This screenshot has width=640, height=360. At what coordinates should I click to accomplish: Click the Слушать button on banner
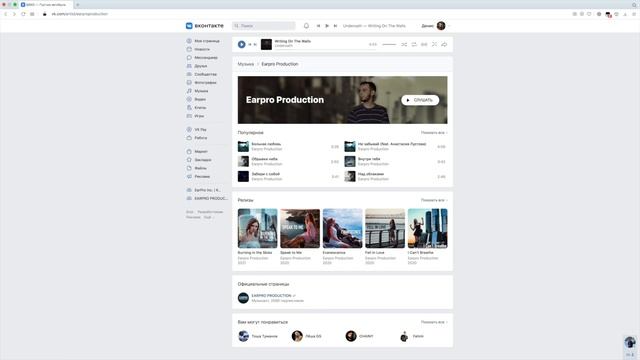pos(420,100)
